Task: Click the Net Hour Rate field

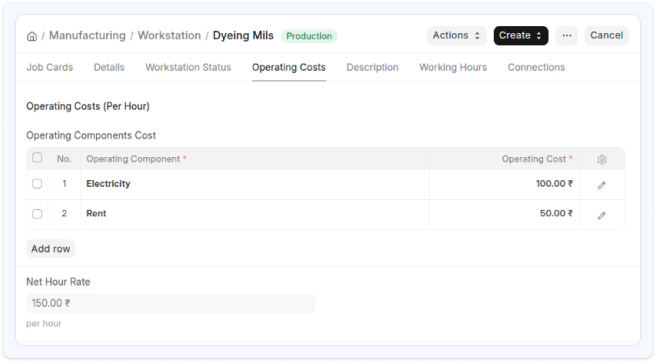Action: [x=171, y=303]
